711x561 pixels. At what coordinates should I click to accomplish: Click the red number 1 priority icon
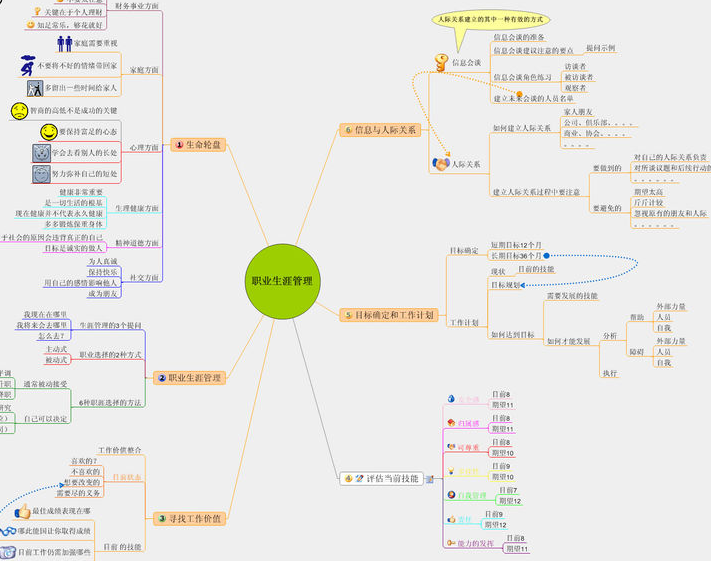(180, 145)
